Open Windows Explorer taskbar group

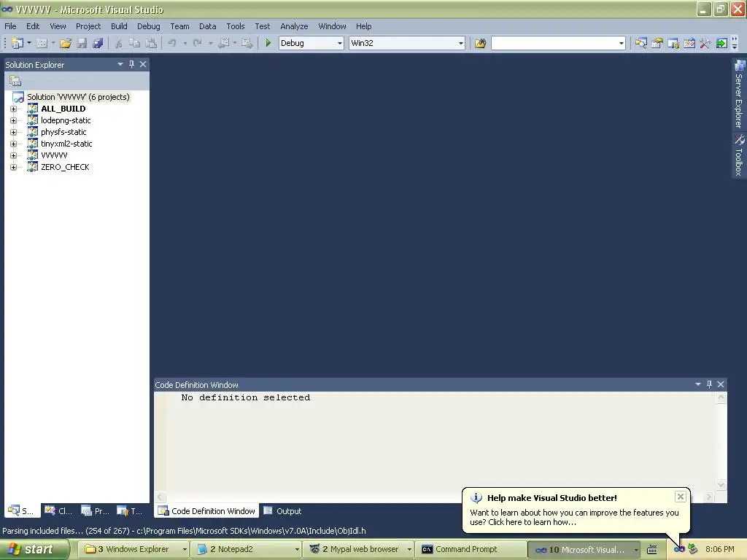pos(133,550)
